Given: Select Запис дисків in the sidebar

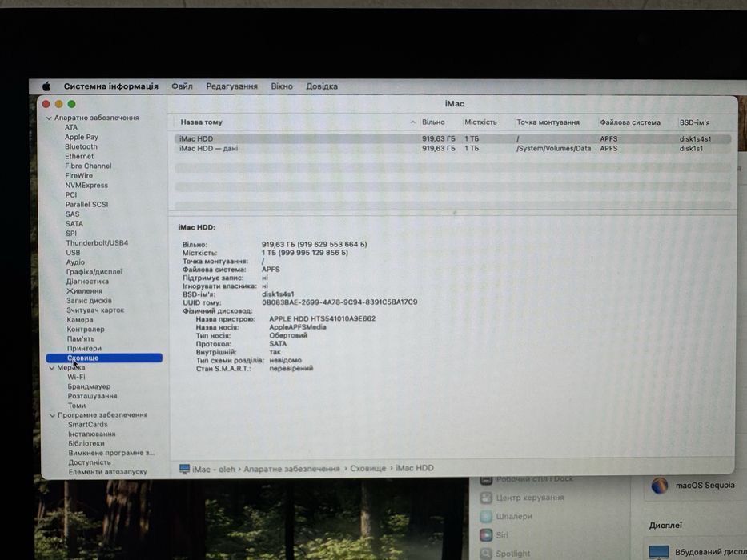Looking at the screenshot, I should point(89,301).
